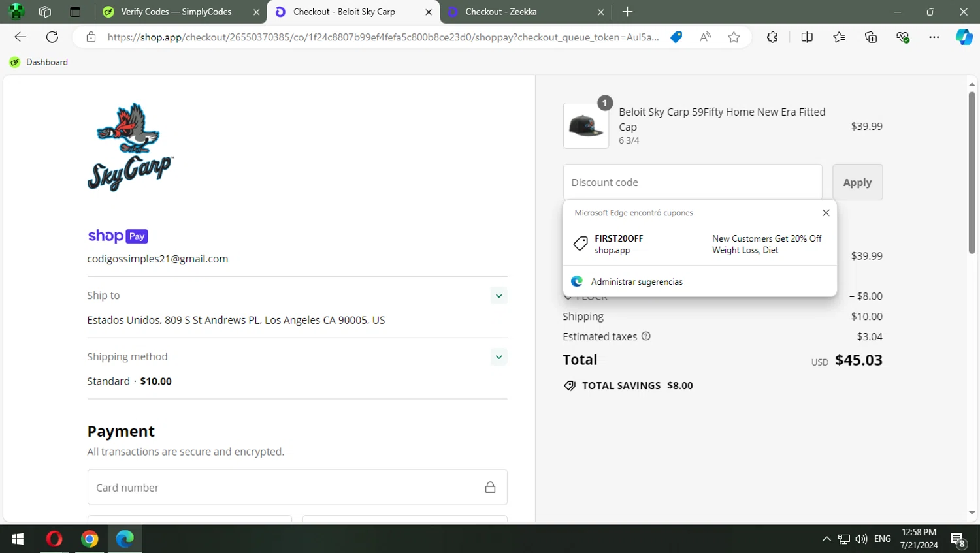The height and width of the screenshot is (553, 980).
Task: Click the estimated taxes info icon
Action: pos(646,336)
